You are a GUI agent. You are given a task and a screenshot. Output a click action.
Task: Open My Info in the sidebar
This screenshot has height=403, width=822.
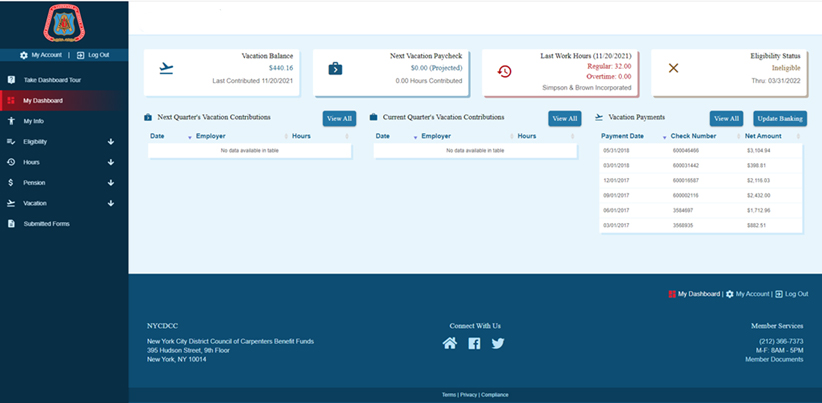(34, 121)
